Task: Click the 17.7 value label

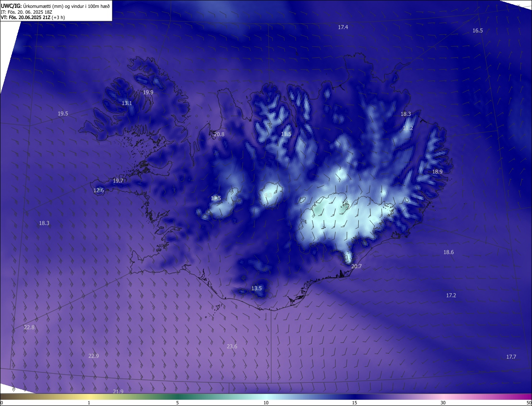Action: click(x=511, y=357)
